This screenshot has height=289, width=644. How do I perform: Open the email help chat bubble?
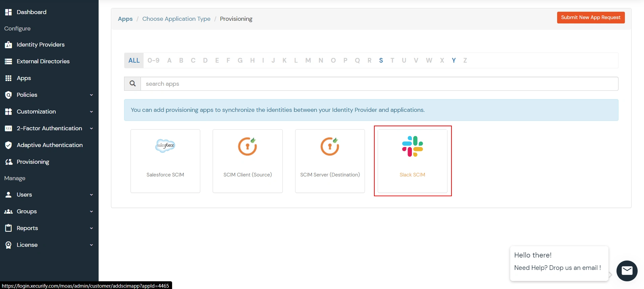(x=627, y=271)
